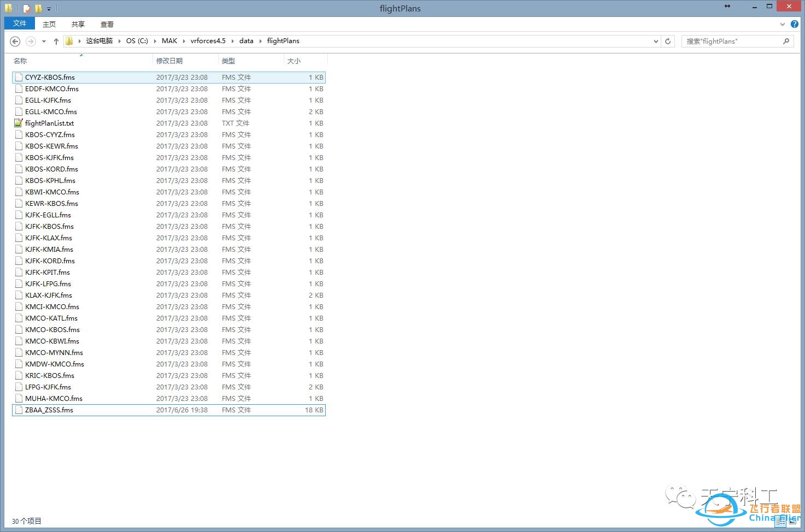805x532 pixels.
Task: Select the KMCO-KATL.fms file name
Action: 51,318
